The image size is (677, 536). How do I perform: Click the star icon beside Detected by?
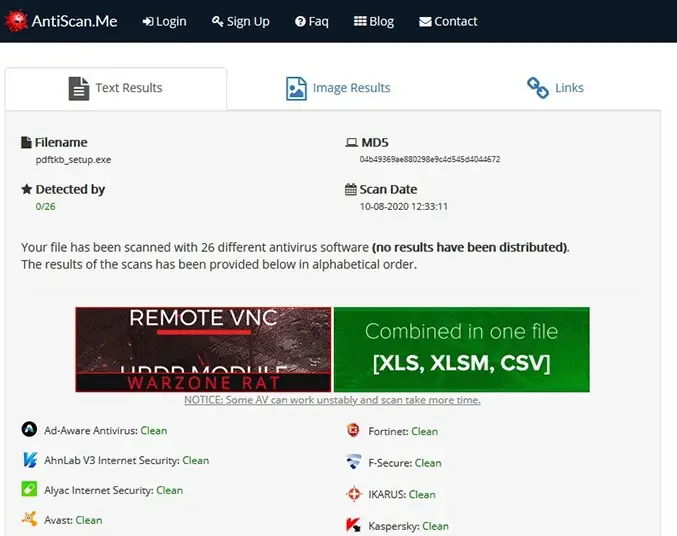click(27, 189)
